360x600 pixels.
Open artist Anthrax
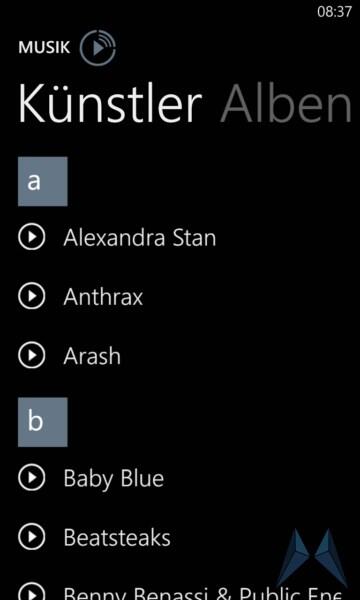pos(103,297)
